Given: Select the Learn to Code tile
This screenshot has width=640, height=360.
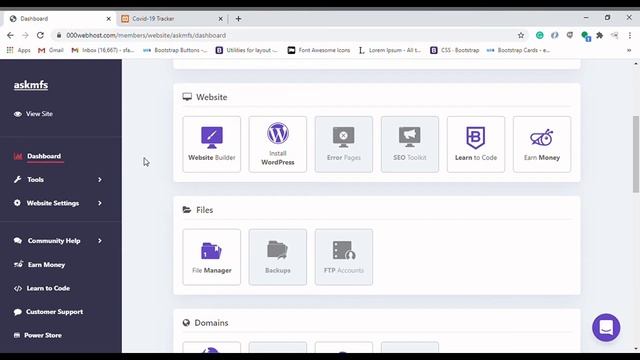Looking at the screenshot, I should point(476,144).
